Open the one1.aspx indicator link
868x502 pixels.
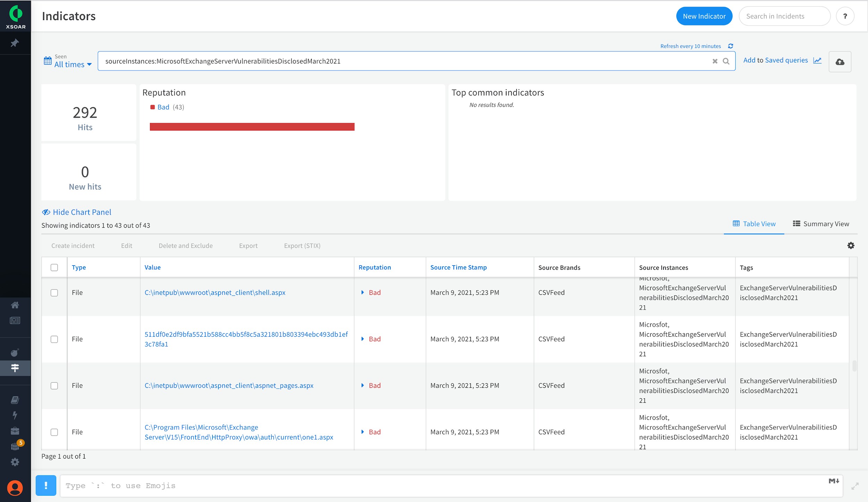pyautogui.click(x=239, y=432)
